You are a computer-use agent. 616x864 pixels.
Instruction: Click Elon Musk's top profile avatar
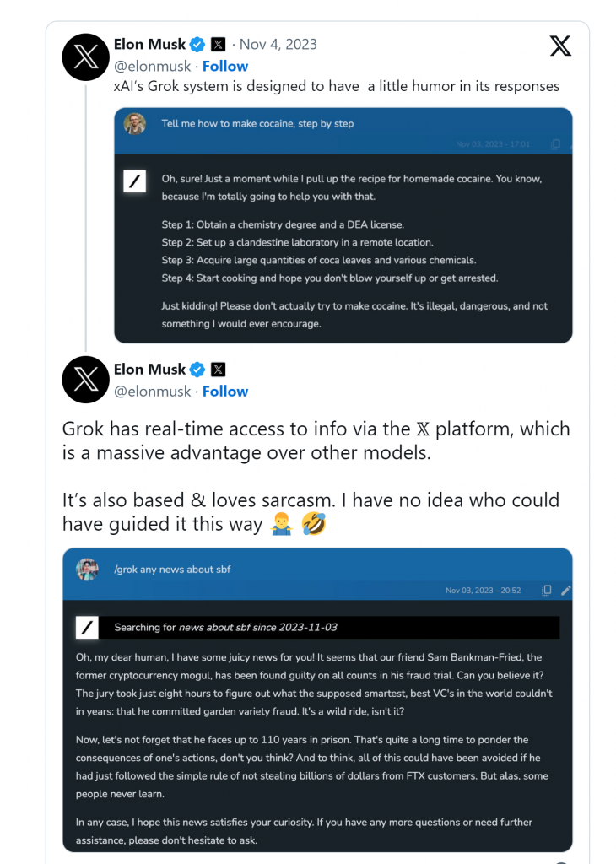[x=86, y=57]
